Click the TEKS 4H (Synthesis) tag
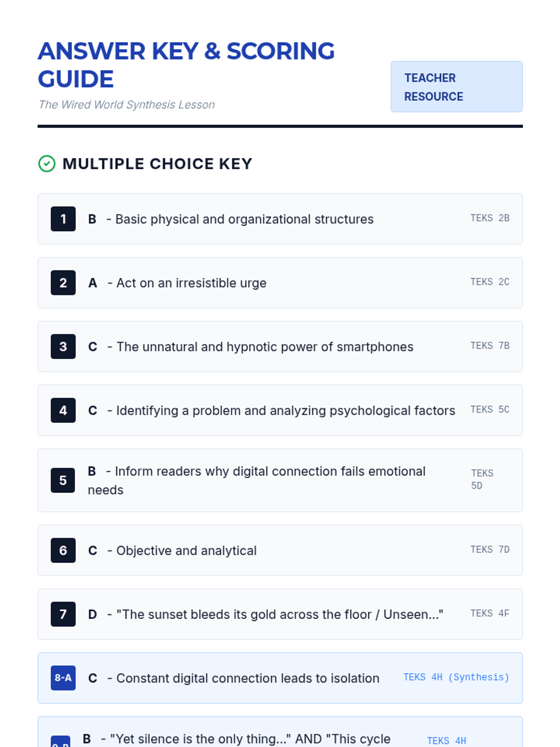 click(456, 677)
